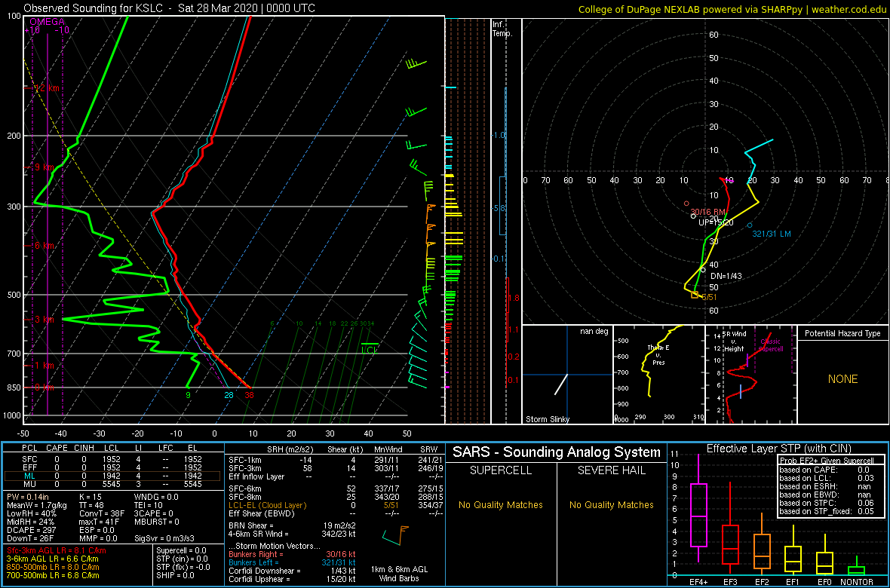Click the "Inf. Temp." column header
This screenshot has height=588, width=890.
(503, 29)
